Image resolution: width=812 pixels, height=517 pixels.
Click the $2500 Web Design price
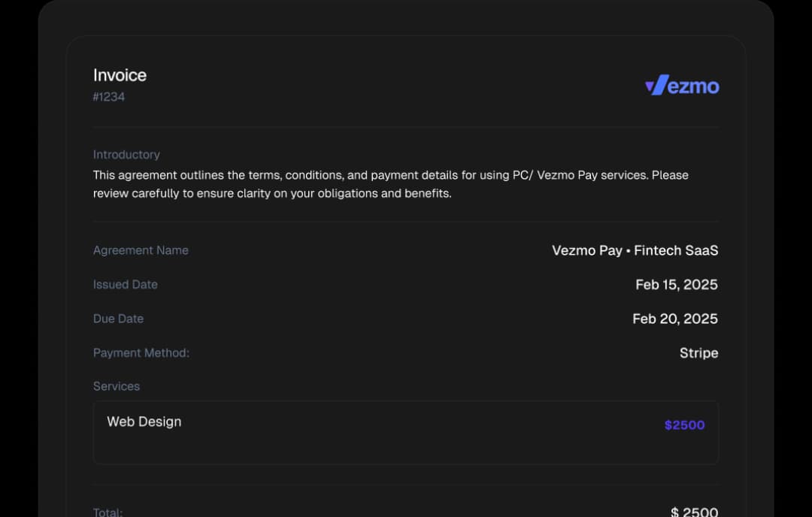684,425
